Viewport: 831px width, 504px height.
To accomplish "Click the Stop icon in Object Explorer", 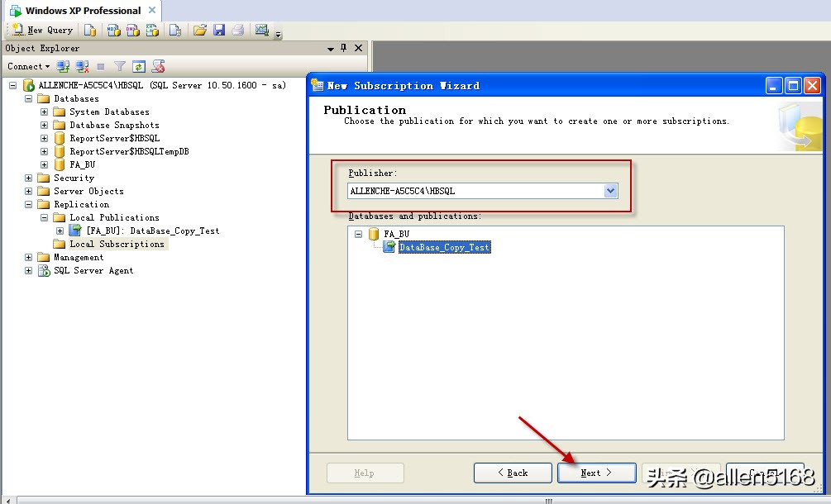I will click(x=101, y=67).
